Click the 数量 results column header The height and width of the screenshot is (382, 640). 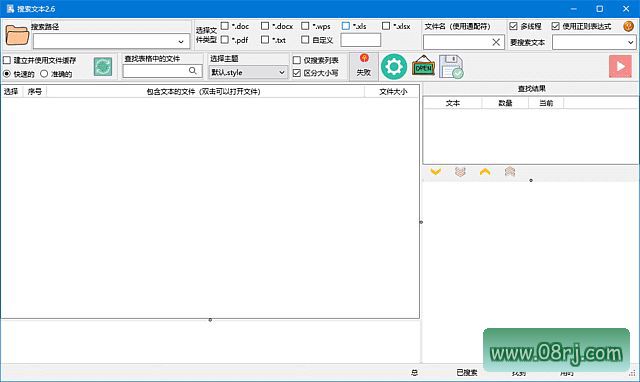[x=505, y=103]
